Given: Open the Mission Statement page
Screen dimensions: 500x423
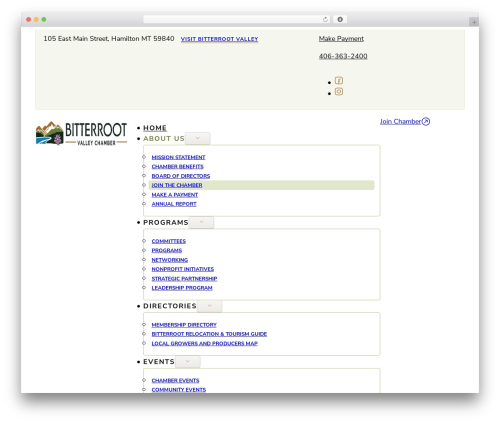Looking at the screenshot, I should coord(178,157).
